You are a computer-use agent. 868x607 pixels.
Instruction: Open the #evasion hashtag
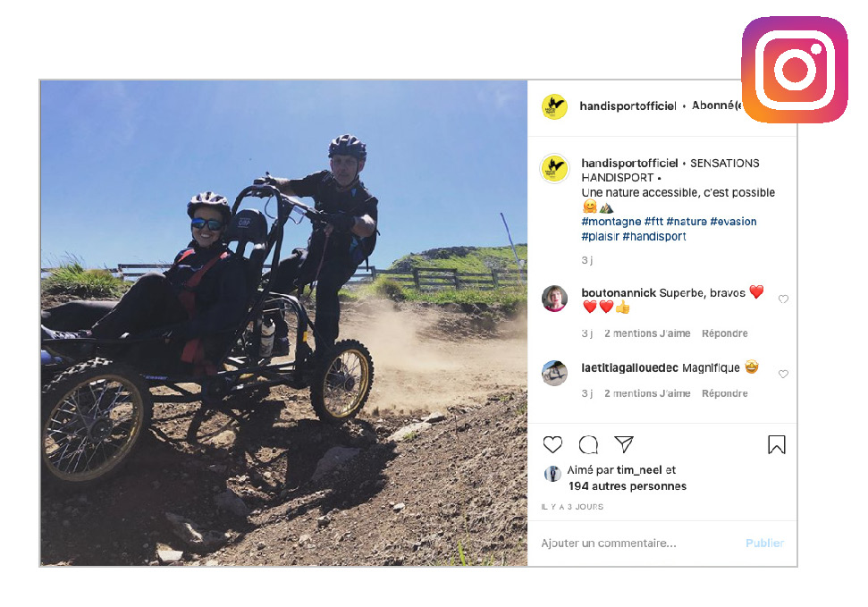tap(733, 222)
